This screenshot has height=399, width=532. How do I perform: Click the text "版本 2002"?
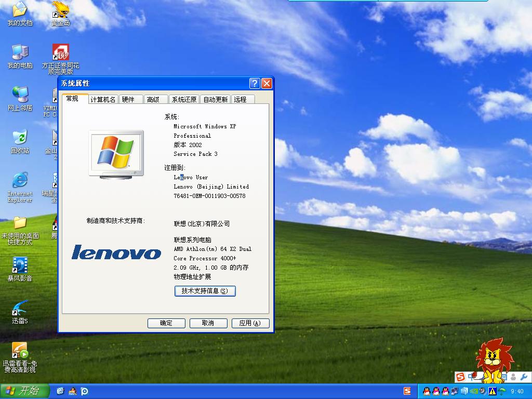pyautogui.click(x=188, y=145)
